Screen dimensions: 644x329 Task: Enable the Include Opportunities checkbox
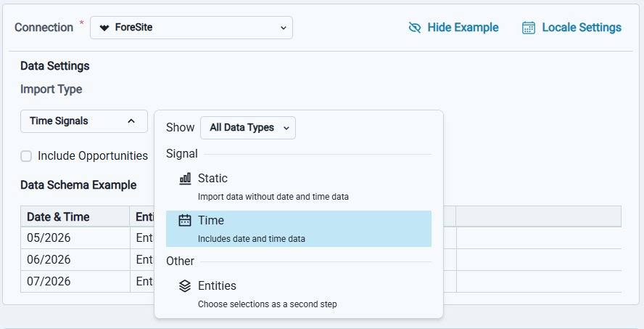(26, 156)
